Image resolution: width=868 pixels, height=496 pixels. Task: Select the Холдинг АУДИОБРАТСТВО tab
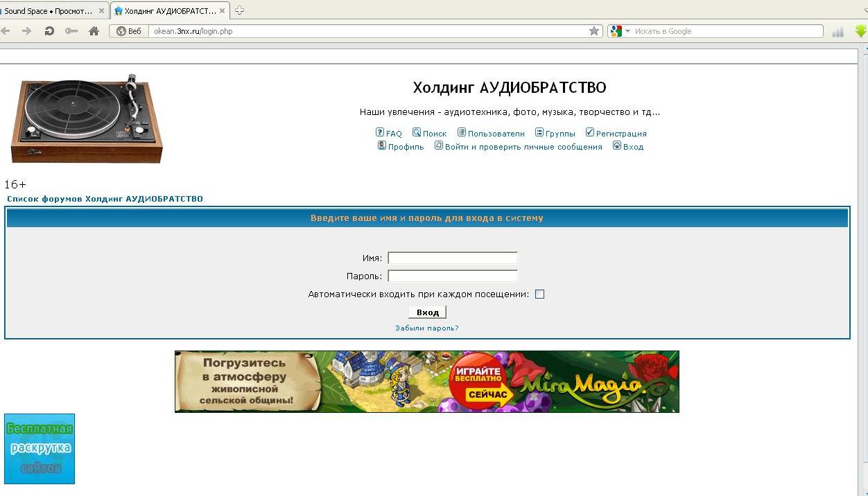tap(171, 11)
